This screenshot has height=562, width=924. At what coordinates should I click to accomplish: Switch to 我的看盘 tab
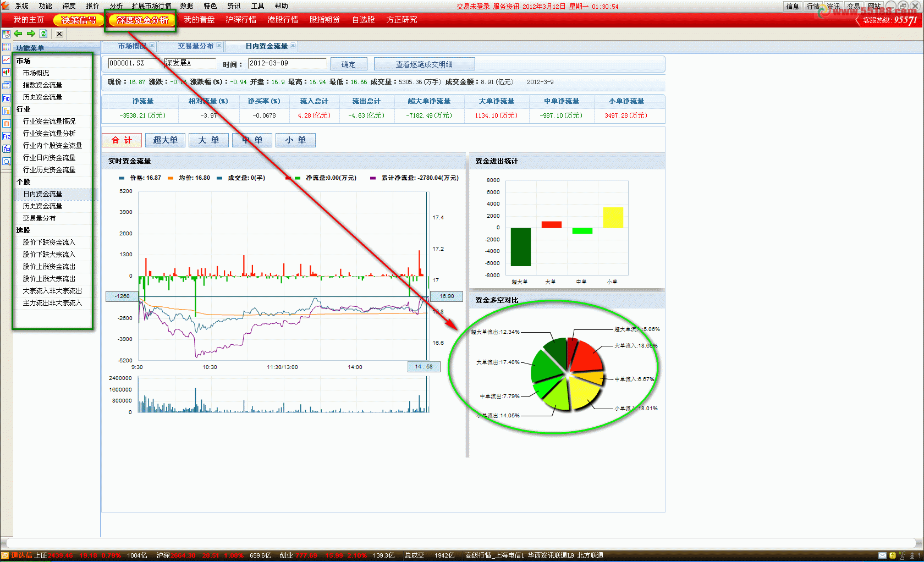(x=199, y=20)
